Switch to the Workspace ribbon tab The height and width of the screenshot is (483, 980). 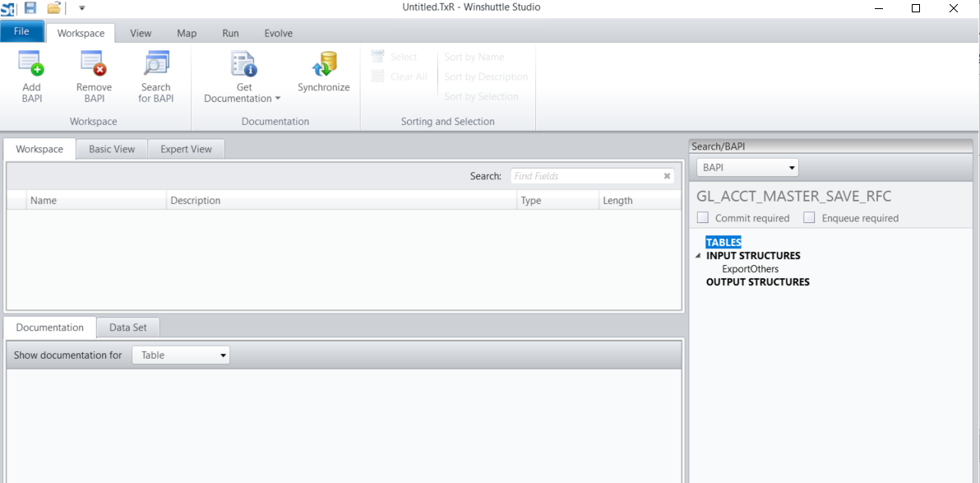(x=81, y=33)
